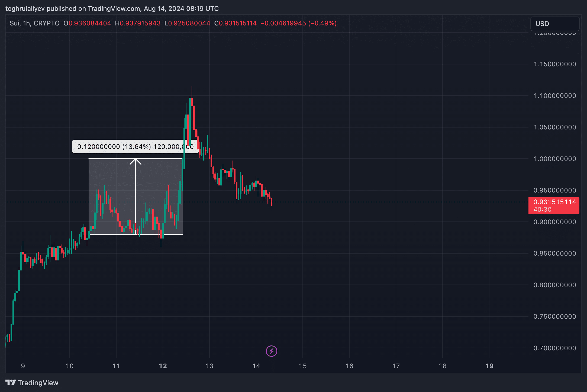This screenshot has width=587, height=392.
Task: Click the 0.950000000 price axis label
Action: (555, 190)
